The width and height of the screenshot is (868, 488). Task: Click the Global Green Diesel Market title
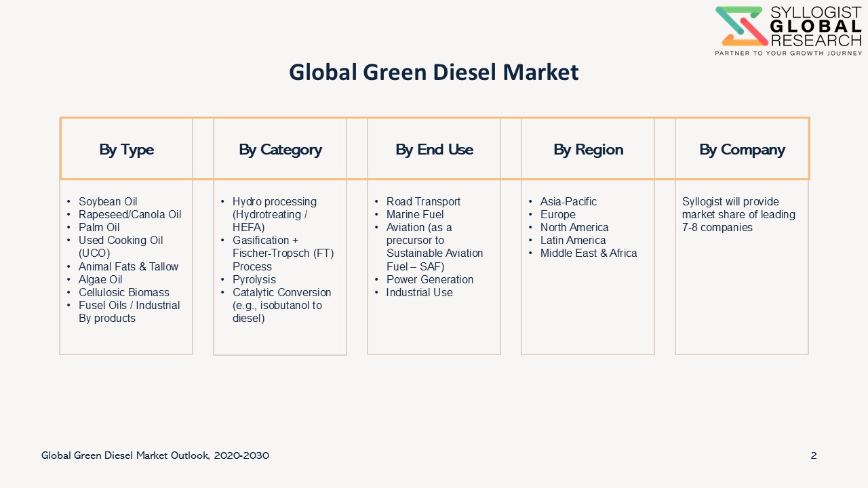coord(433,72)
